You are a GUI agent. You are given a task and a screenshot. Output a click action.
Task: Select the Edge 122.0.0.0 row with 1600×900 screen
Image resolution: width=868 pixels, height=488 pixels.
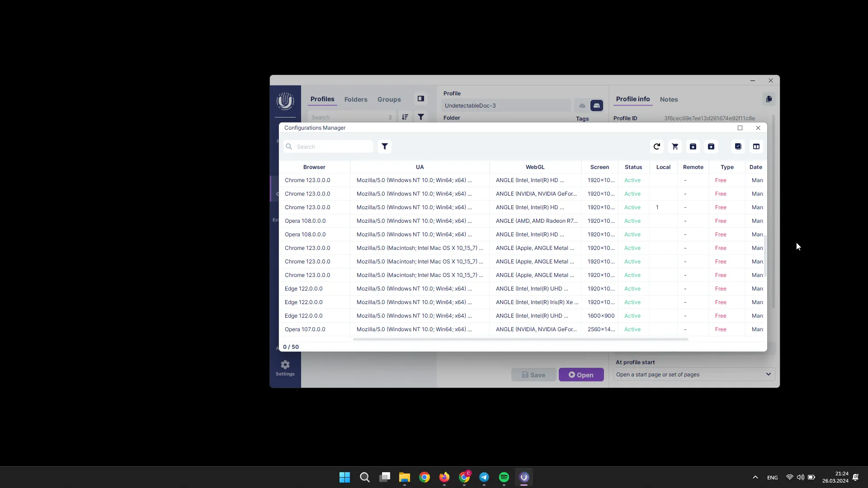point(521,316)
